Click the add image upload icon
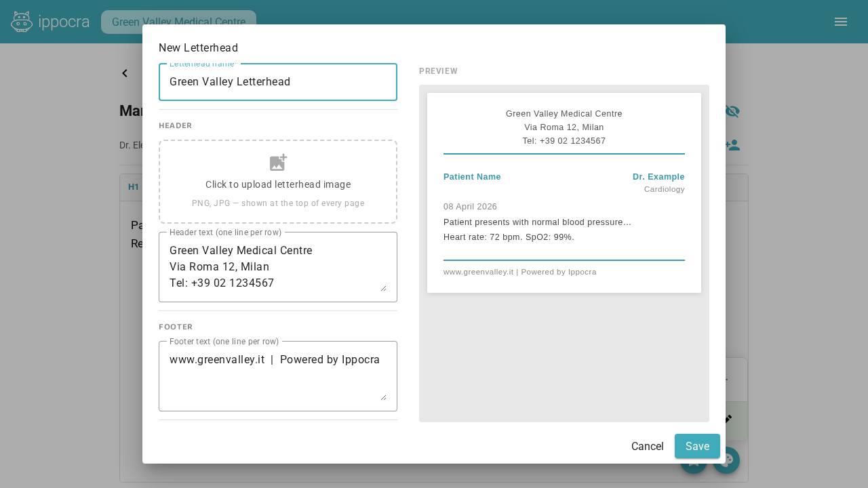This screenshot has height=488, width=868. point(278,163)
